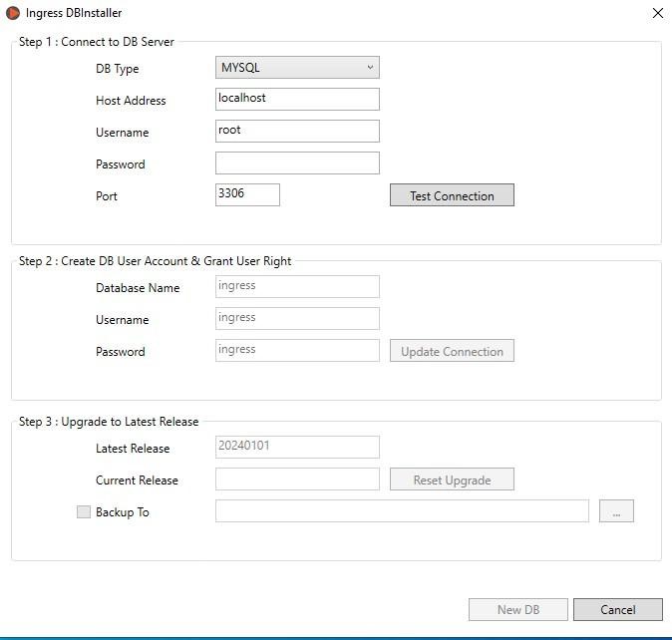Click the Ingress DBInstaller app icon
This screenshot has width=672, height=640.
click(13, 13)
